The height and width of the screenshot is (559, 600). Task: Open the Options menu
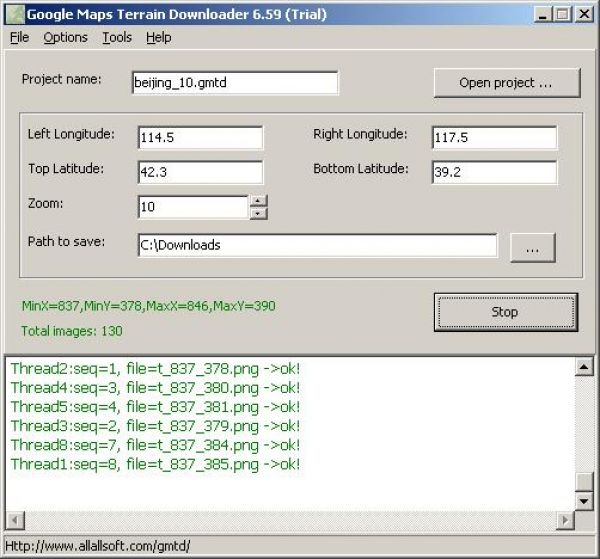(x=65, y=37)
